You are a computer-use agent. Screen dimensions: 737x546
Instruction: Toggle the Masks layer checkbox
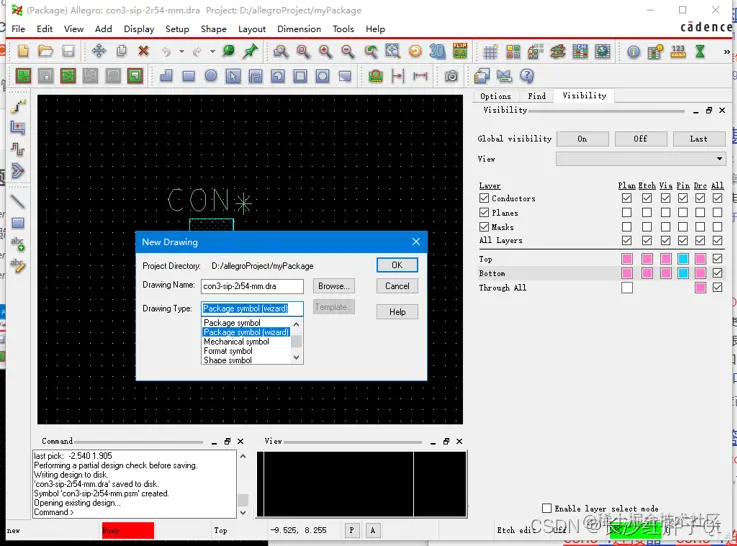click(484, 226)
